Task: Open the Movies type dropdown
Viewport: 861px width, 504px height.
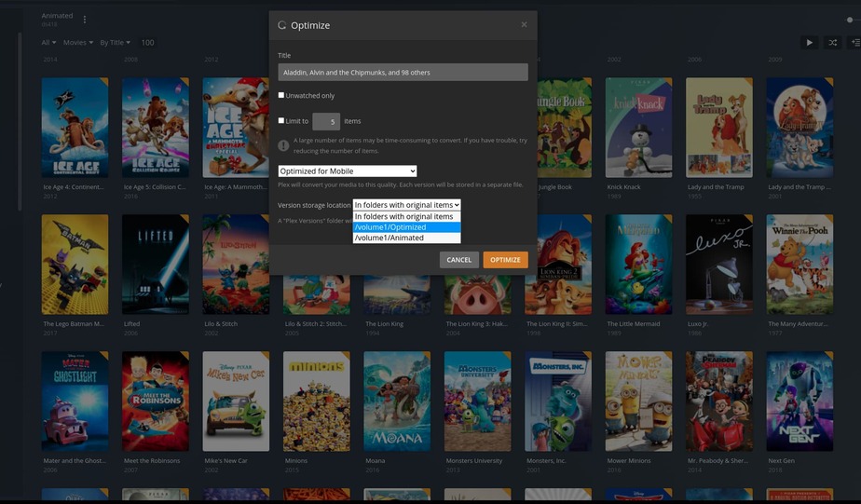Action: (x=78, y=42)
